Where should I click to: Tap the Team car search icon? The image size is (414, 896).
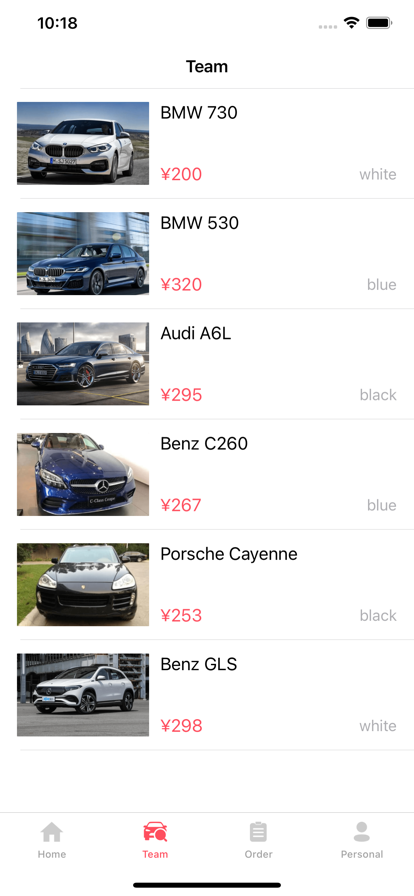point(155,832)
